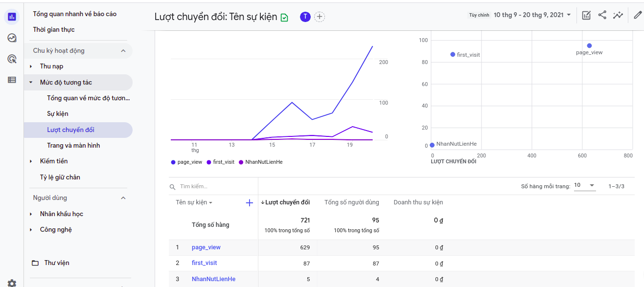Click the pencil edit icon at top right

637,15
